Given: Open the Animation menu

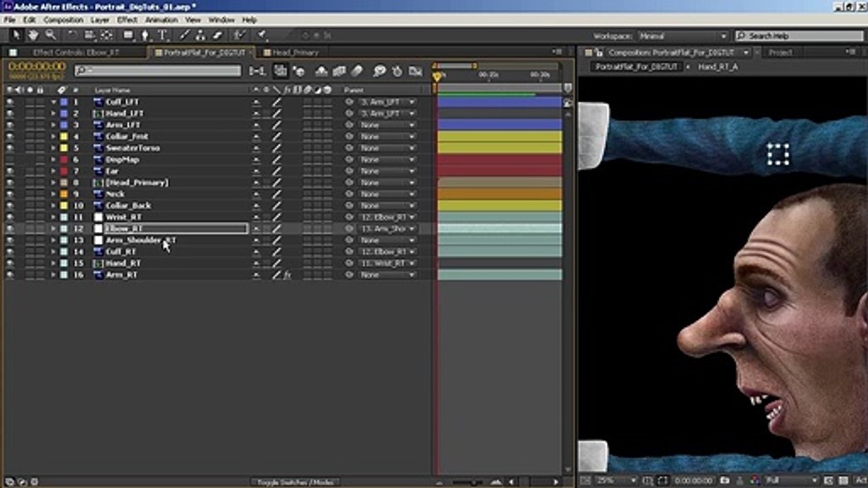Looking at the screenshot, I should click(161, 20).
